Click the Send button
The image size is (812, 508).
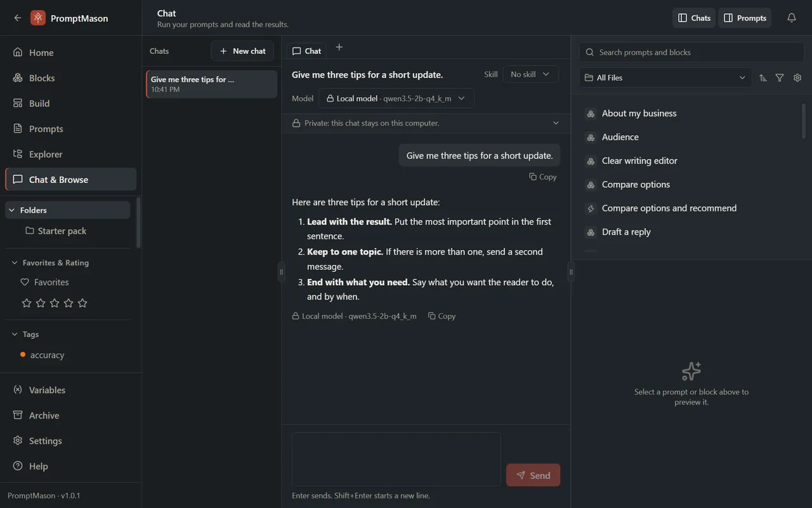click(x=533, y=475)
